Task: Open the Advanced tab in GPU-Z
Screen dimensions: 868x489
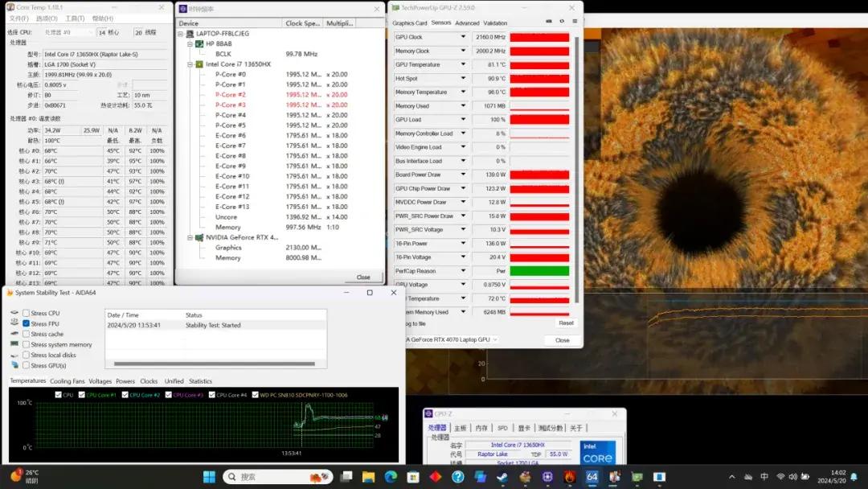Action: [x=467, y=23]
